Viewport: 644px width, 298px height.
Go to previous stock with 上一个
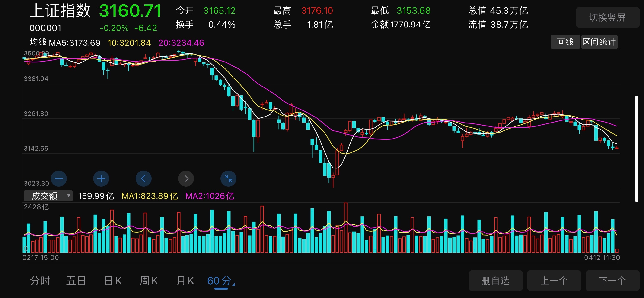[554, 281]
